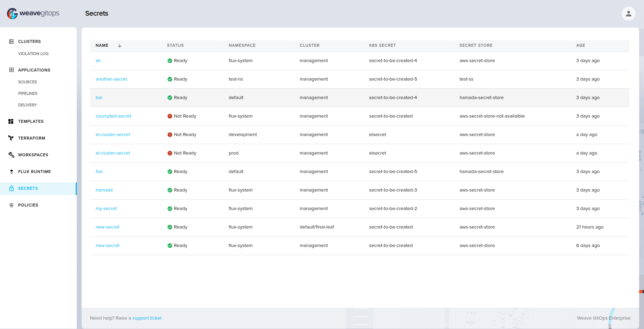Click the Workspaces wrench icon
644x329 pixels.
[12, 155]
